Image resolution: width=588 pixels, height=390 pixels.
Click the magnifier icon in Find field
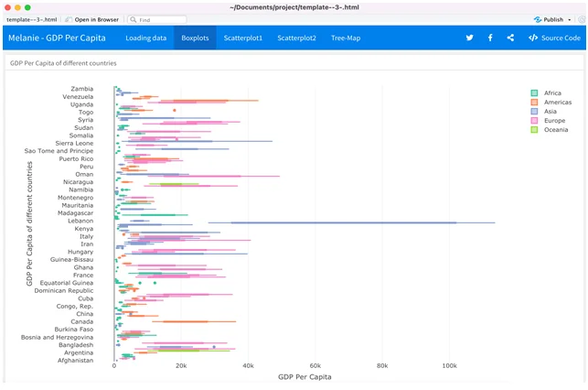pos(134,19)
